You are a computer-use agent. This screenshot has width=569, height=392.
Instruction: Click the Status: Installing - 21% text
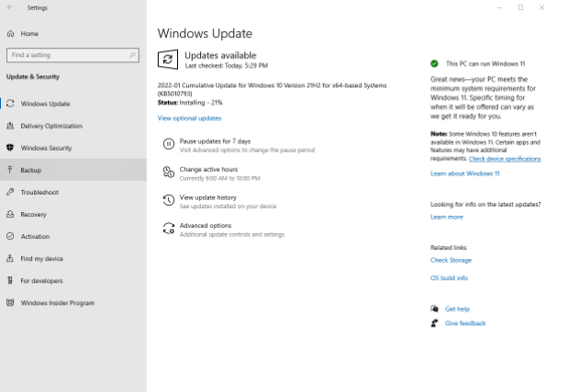190,103
